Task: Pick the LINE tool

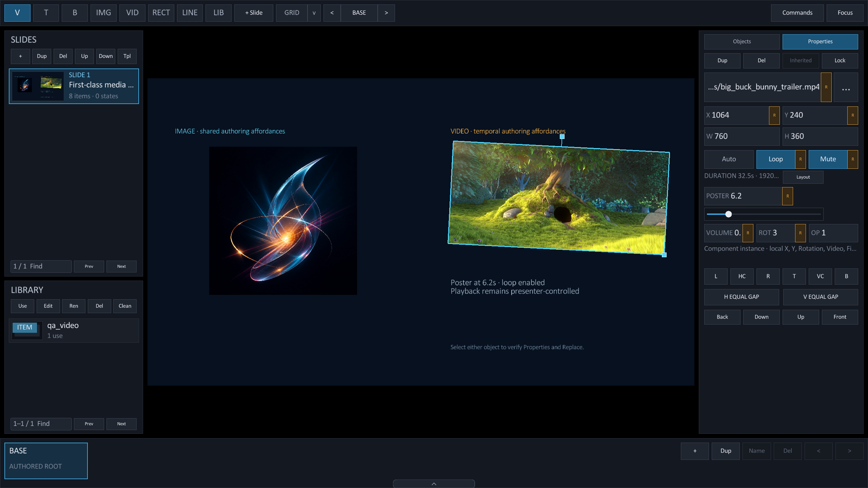Action: pyautogui.click(x=190, y=13)
